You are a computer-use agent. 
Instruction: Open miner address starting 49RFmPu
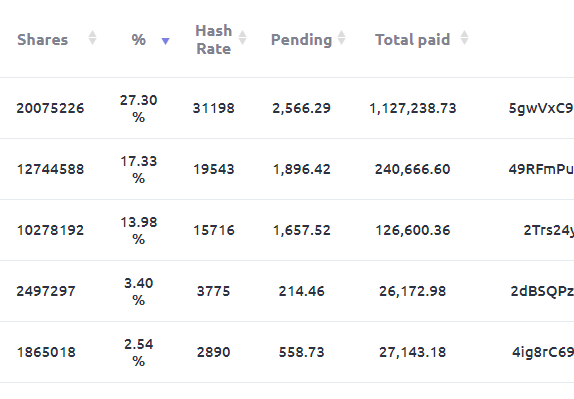tap(541, 169)
